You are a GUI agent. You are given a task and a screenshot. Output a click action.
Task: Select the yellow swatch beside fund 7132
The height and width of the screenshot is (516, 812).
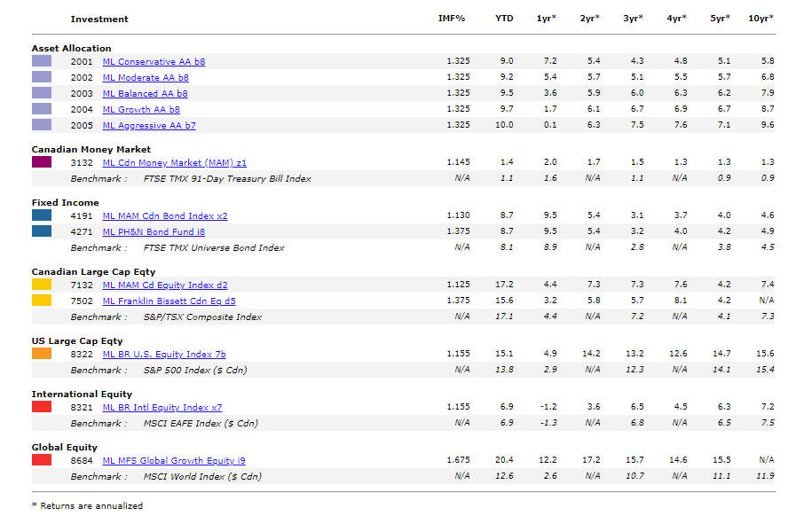click(x=42, y=285)
